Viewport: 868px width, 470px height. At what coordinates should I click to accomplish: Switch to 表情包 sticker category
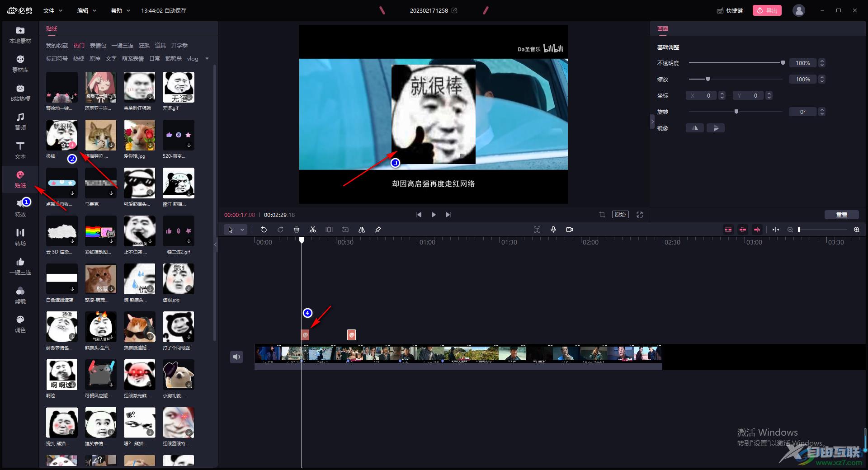[x=98, y=45]
